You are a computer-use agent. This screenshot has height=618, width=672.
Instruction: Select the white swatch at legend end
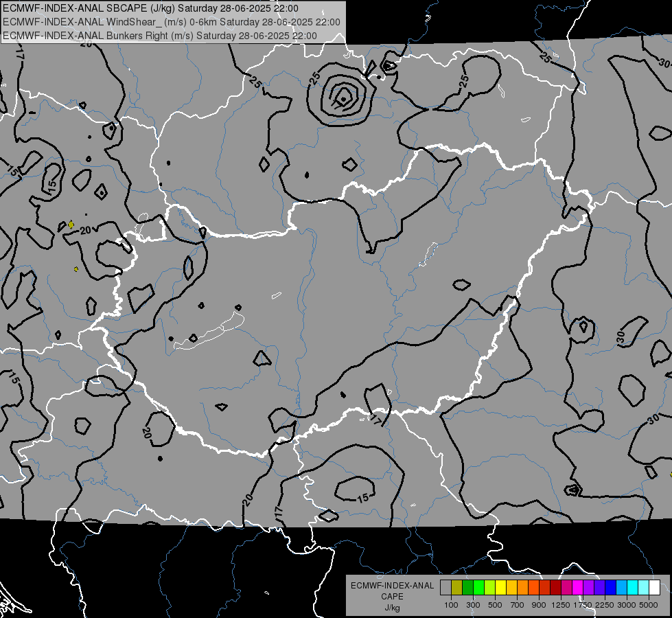click(x=654, y=587)
